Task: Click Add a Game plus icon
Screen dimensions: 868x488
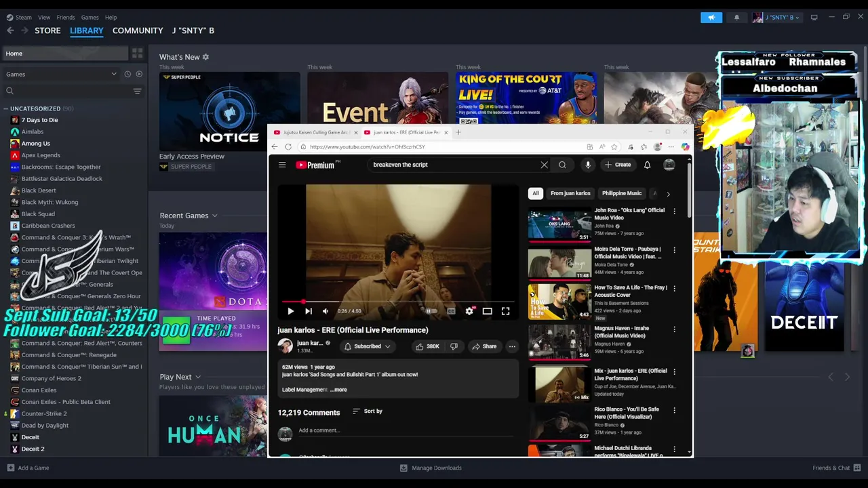Action: tap(10, 468)
